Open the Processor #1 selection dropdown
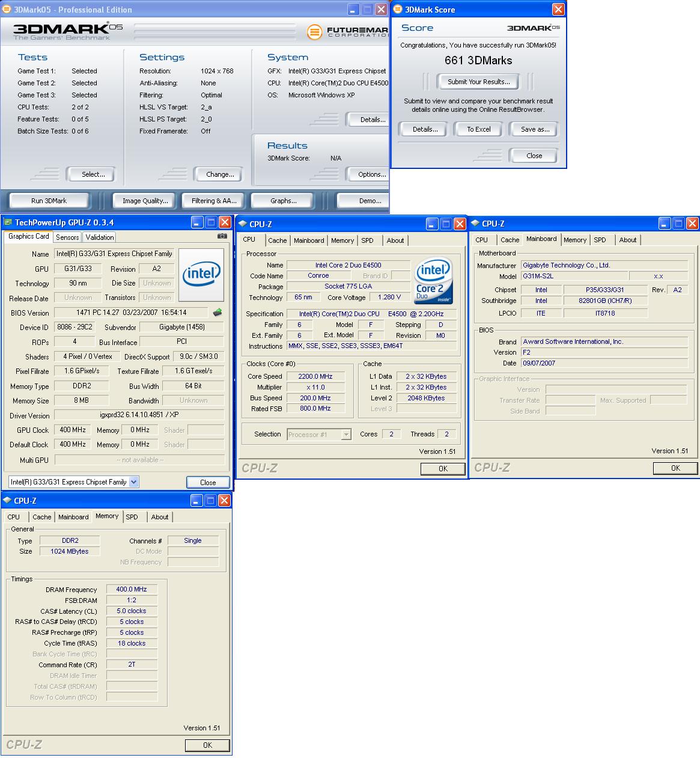 click(346, 434)
